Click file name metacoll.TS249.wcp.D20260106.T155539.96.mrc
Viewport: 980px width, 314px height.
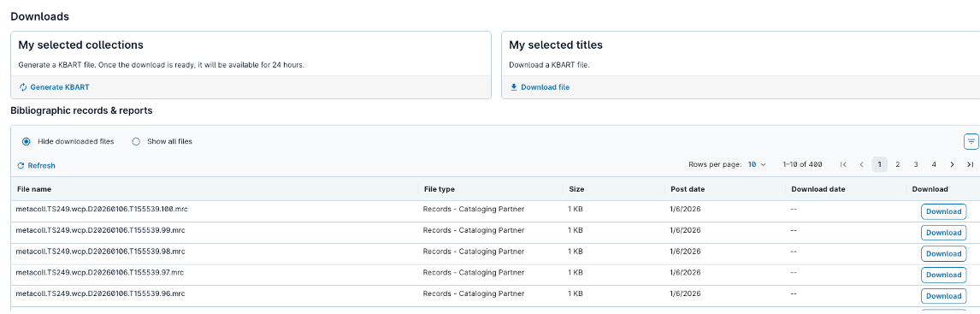pyautogui.click(x=101, y=293)
